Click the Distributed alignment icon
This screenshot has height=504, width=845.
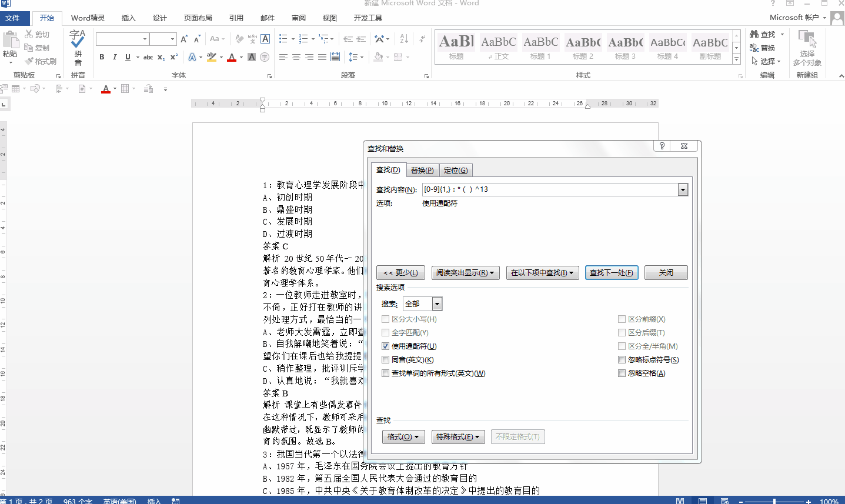click(335, 57)
